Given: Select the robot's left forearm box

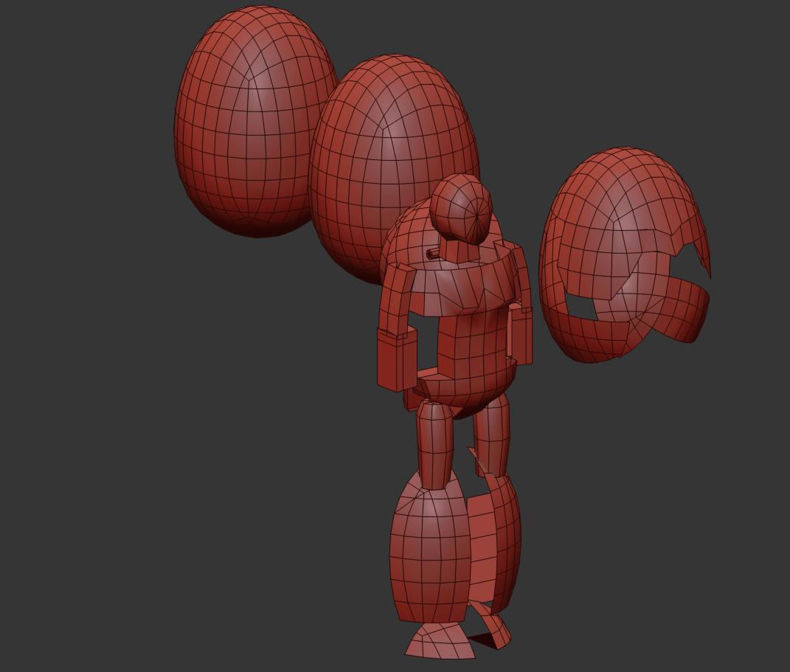Looking at the screenshot, I should [x=395, y=361].
